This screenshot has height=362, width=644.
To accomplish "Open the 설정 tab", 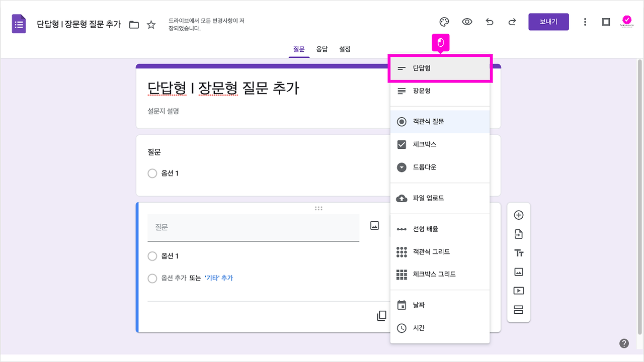I will pyautogui.click(x=345, y=49).
